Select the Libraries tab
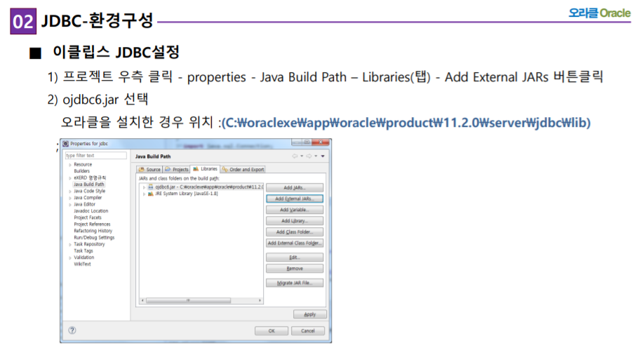Screen dimensions: 644x359 (x=205, y=168)
